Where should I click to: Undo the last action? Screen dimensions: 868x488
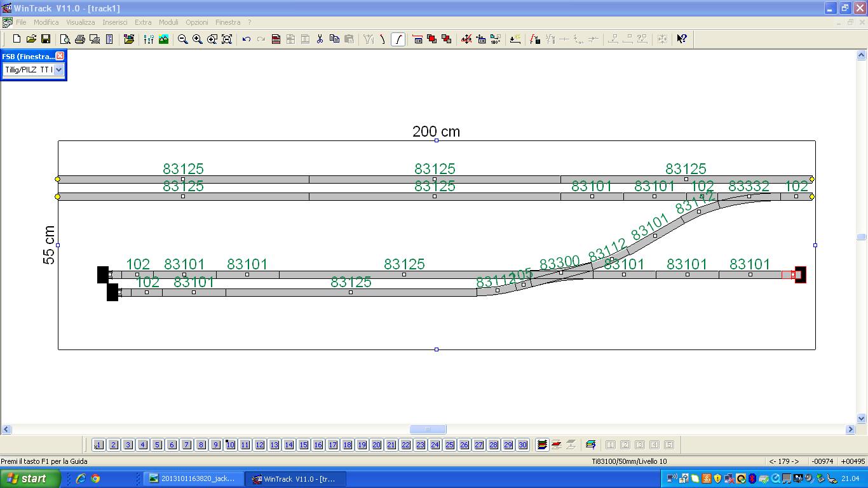pyautogui.click(x=247, y=39)
